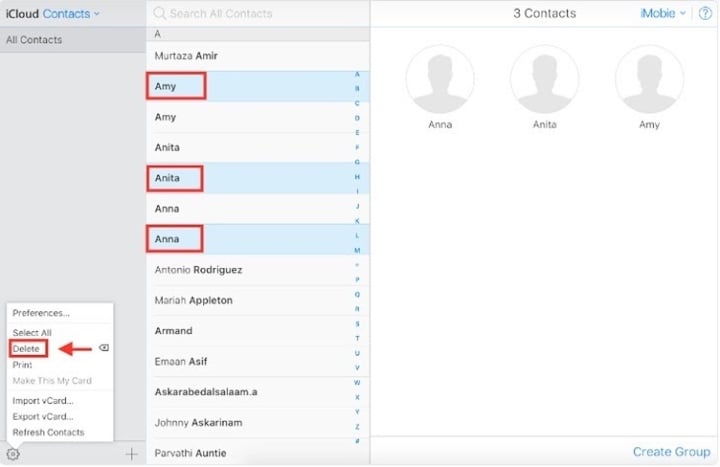Jump to letter H in alphabet index

point(357,177)
